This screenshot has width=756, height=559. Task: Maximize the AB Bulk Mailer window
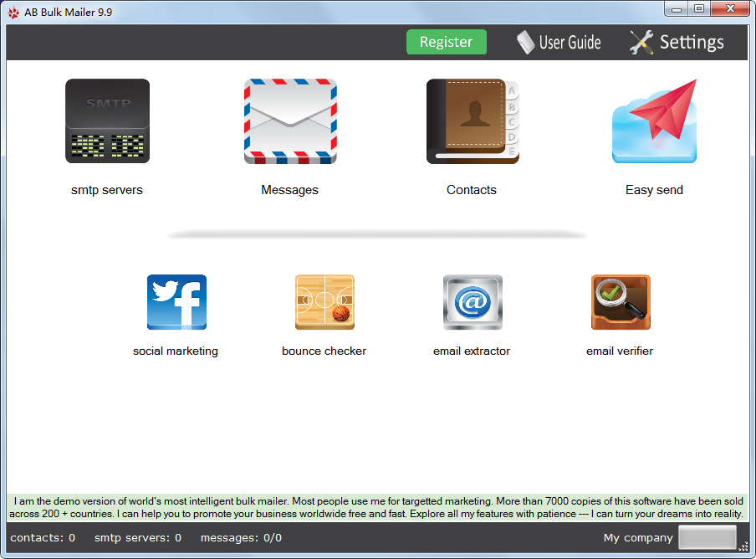pyautogui.click(x=698, y=8)
